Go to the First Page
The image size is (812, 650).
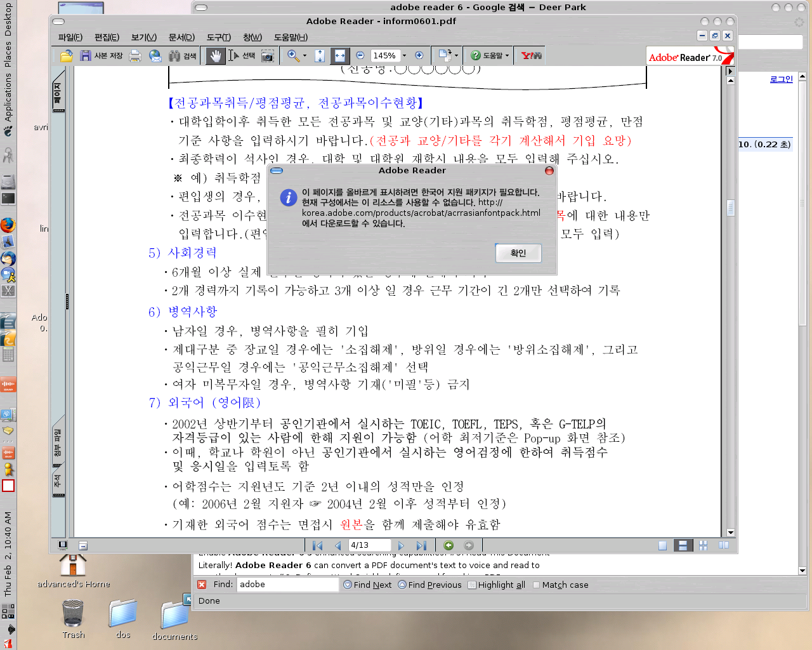(317, 545)
